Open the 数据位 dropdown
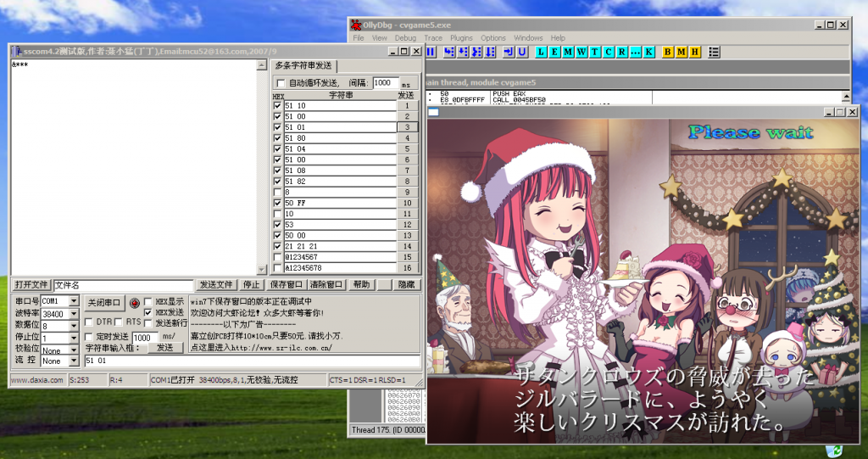Viewport: 868px width, 459px height. point(75,326)
